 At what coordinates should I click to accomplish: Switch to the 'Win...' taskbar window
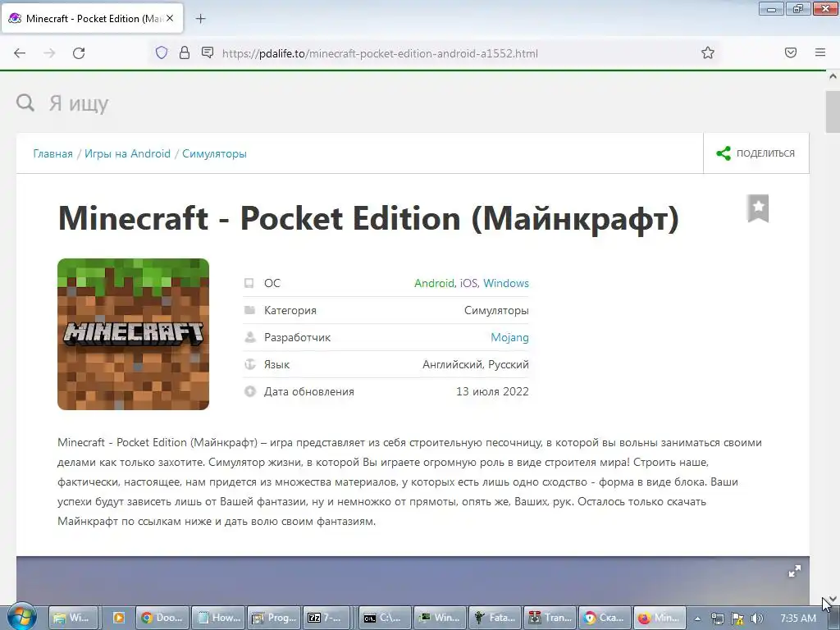[441, 618]
